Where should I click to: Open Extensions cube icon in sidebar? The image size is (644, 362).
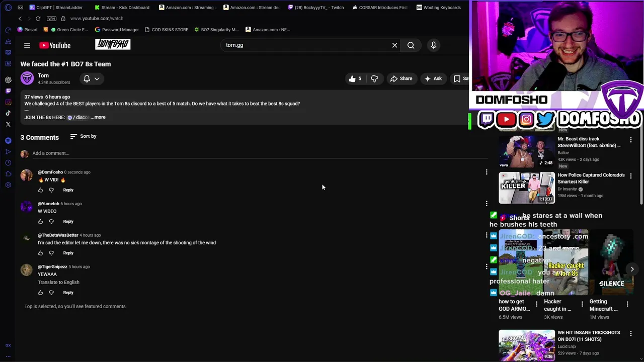coord(8,174)
